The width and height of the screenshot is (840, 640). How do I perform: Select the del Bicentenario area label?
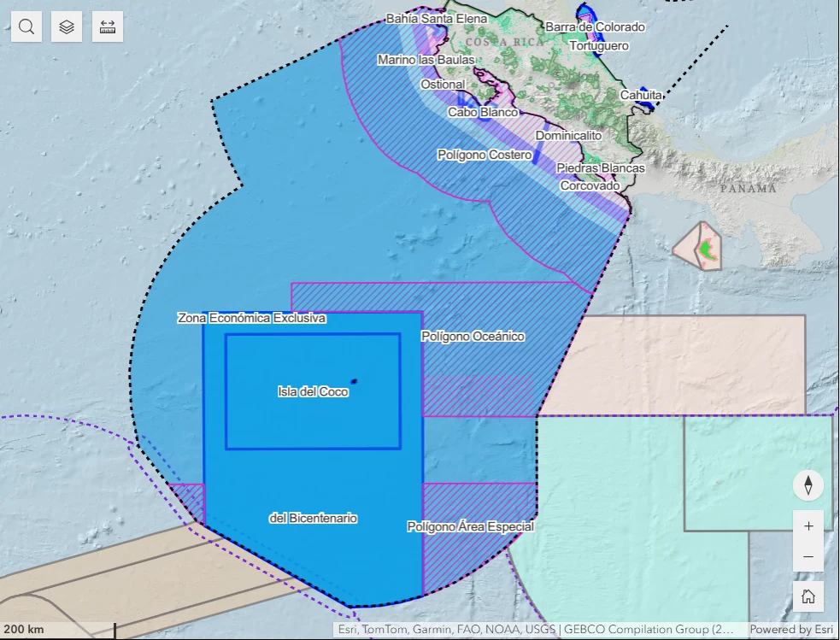click(x=313, y=518)
